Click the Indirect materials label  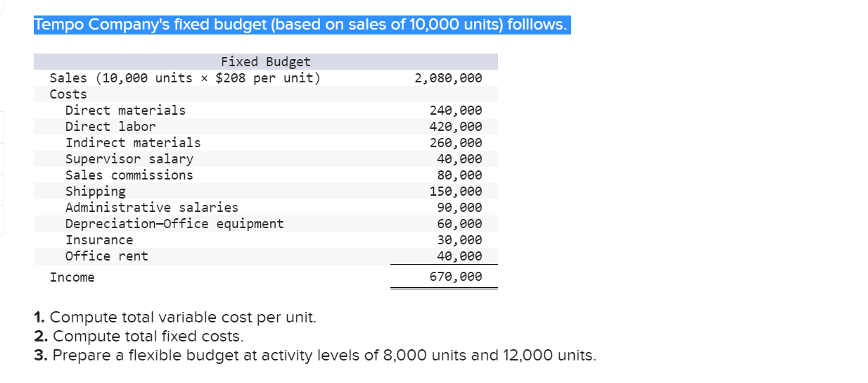[x=133, y=143]
